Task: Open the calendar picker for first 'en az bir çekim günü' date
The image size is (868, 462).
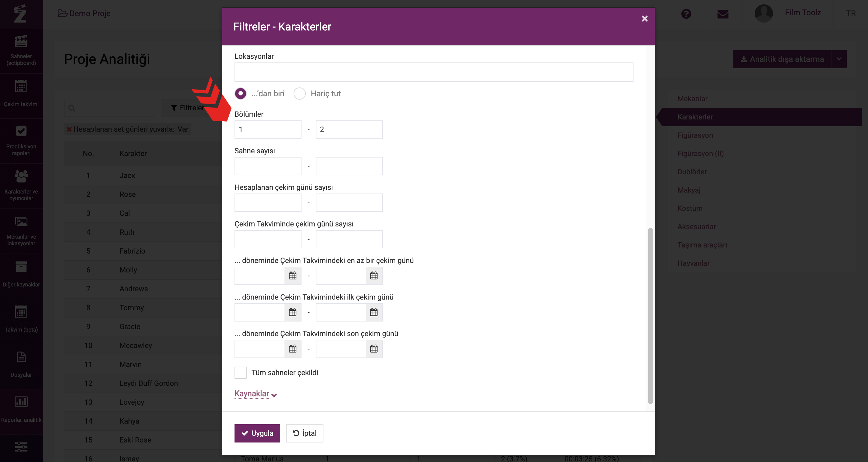Action: pyautogui.click(x=292, y=276)
